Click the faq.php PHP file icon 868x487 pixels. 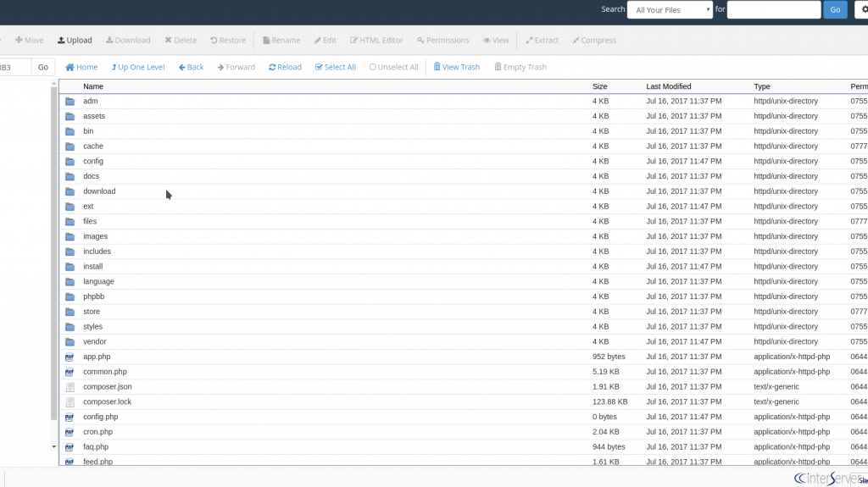(70, 446)
